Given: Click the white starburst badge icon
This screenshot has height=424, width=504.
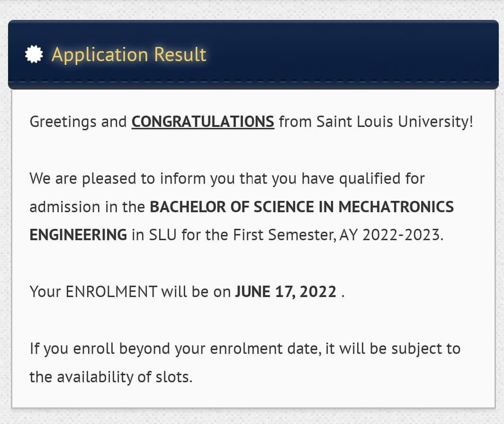Looking at the screenshot, I should point(34,54).
